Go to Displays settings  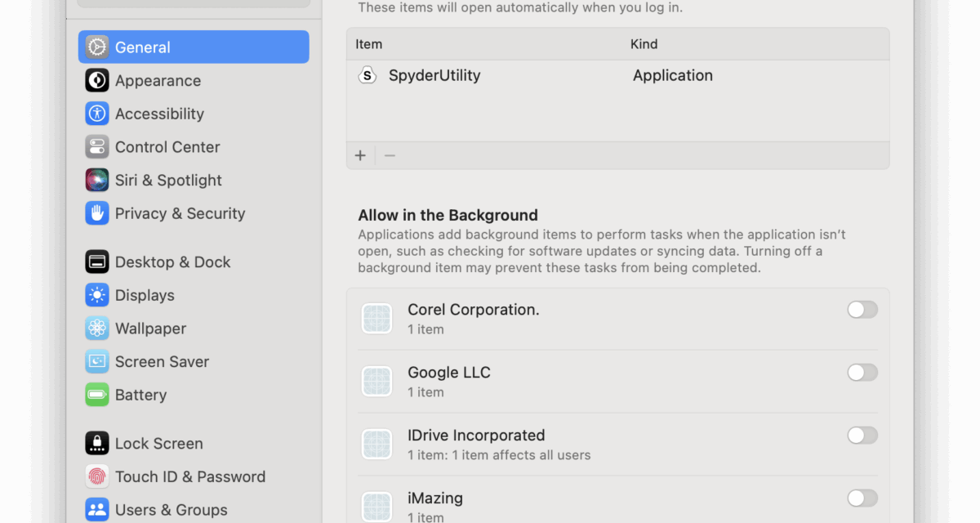pyautogui.click(x=194, y=295)
